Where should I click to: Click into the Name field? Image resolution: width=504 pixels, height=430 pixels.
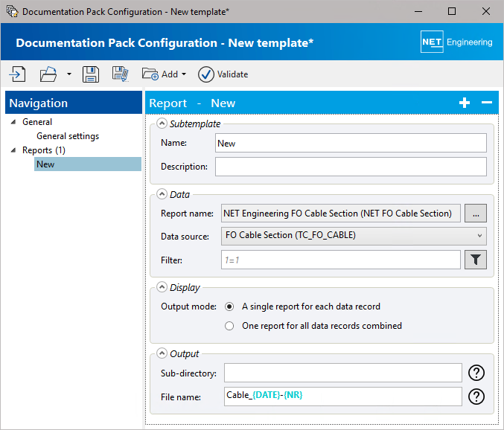pyautogui.click(x=351, y=143)
